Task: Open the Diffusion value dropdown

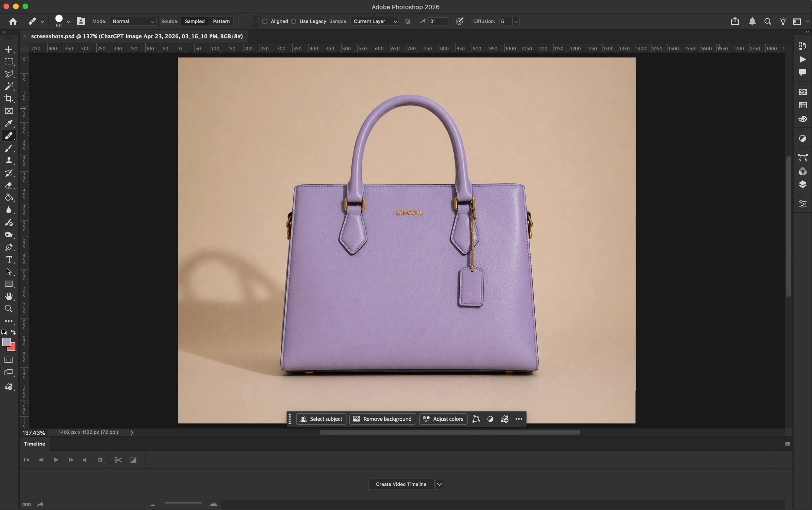Action: coord(516,21)
